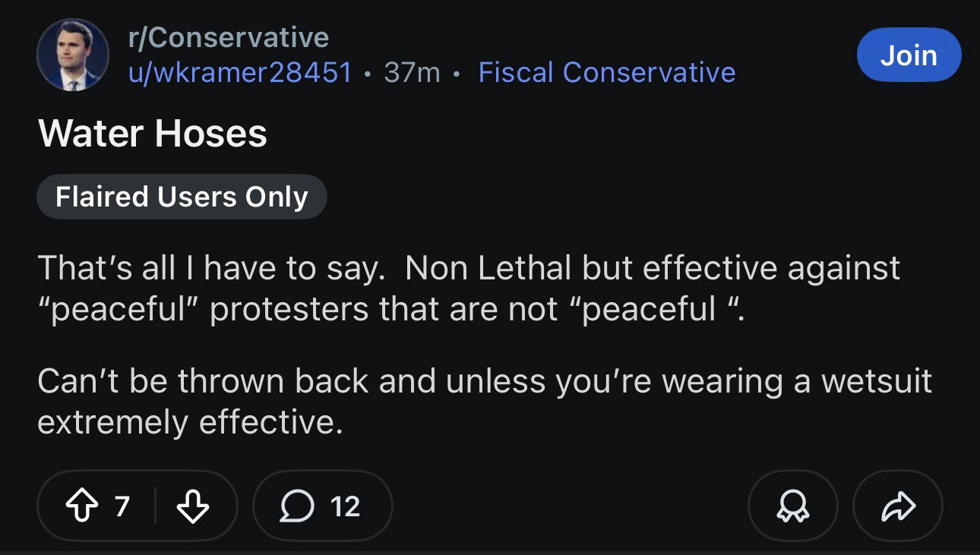Give an award to this post
This screenshot has width=980, height=555.
pos(792,506)
